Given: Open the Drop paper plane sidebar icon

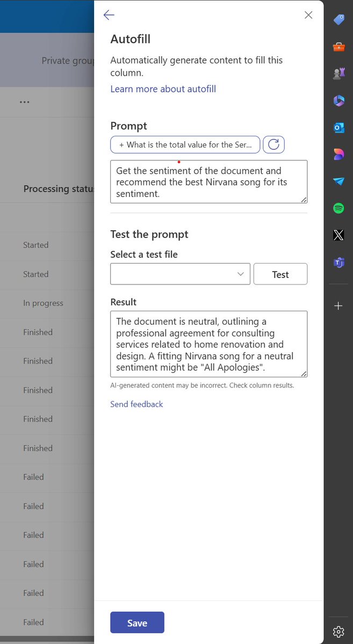Looking at the screenshot, I should click(338, 181).
